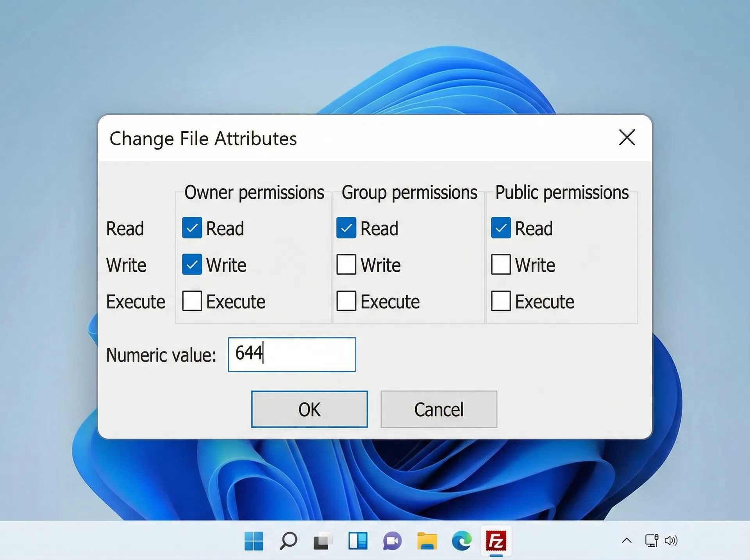Uncheck Owner permissions Read checkbox
The image size is (750, 560).
[x=192, y=228]
